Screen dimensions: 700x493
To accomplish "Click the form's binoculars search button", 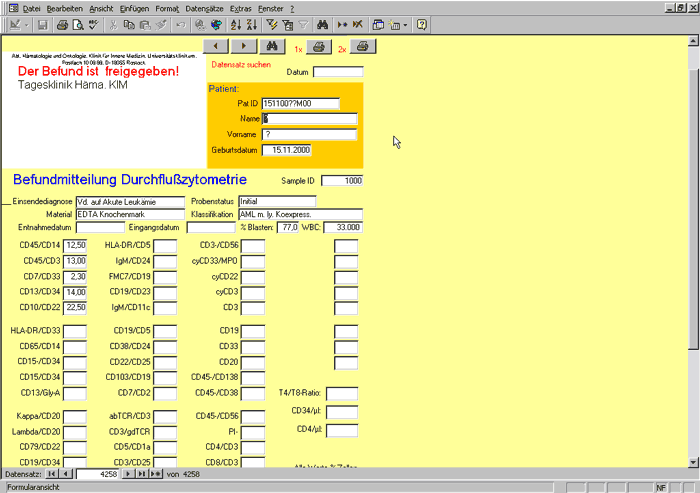I will (272, 46).
